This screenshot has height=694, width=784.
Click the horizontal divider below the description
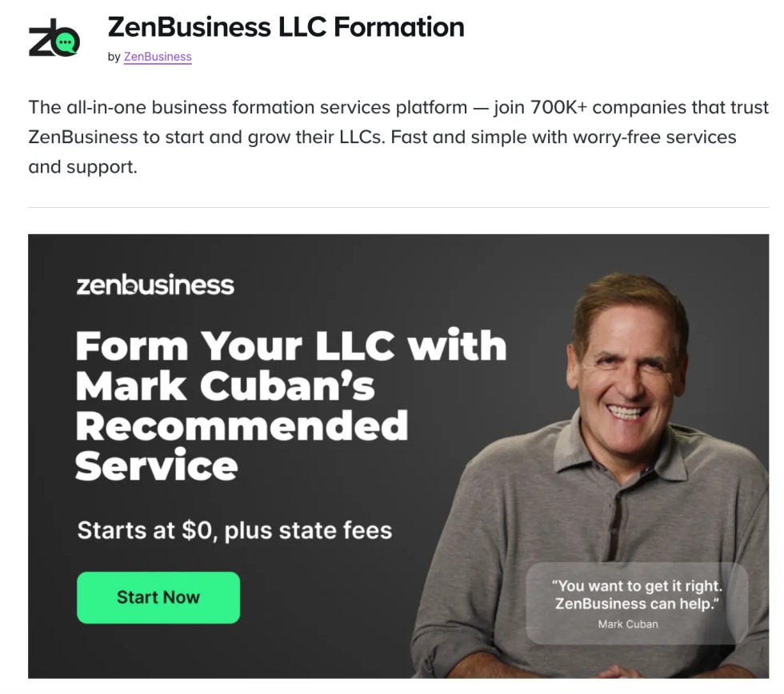[x=398, y=207]
